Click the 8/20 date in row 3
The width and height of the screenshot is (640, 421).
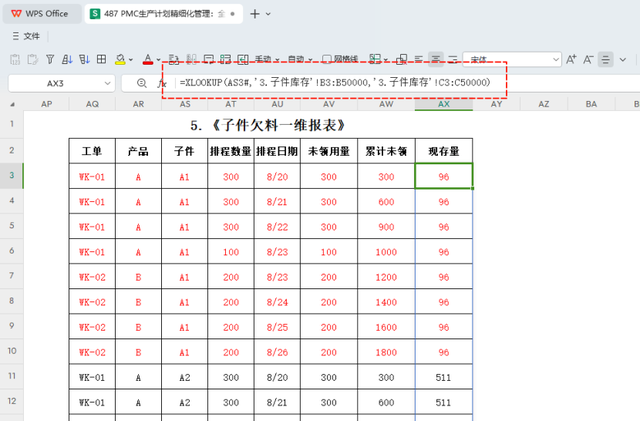click(x=277, y=177)
